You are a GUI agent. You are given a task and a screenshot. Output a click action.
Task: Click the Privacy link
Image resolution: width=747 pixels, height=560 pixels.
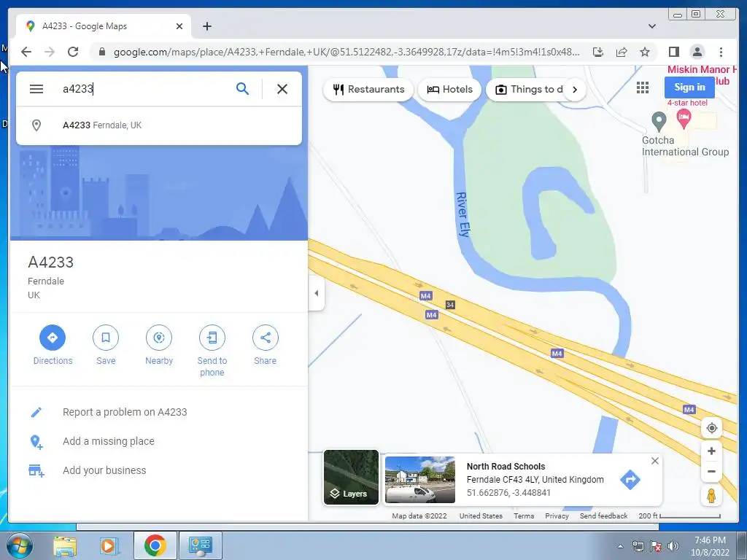557,516
